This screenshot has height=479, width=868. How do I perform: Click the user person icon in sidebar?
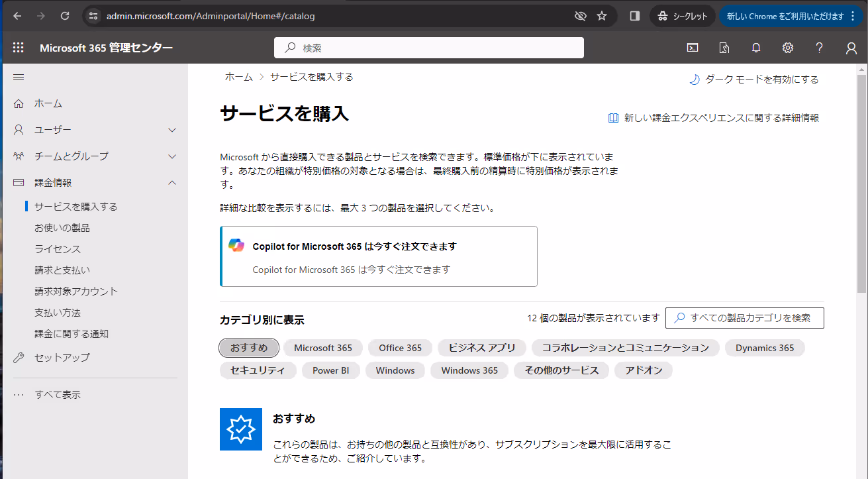coord(19,130)
